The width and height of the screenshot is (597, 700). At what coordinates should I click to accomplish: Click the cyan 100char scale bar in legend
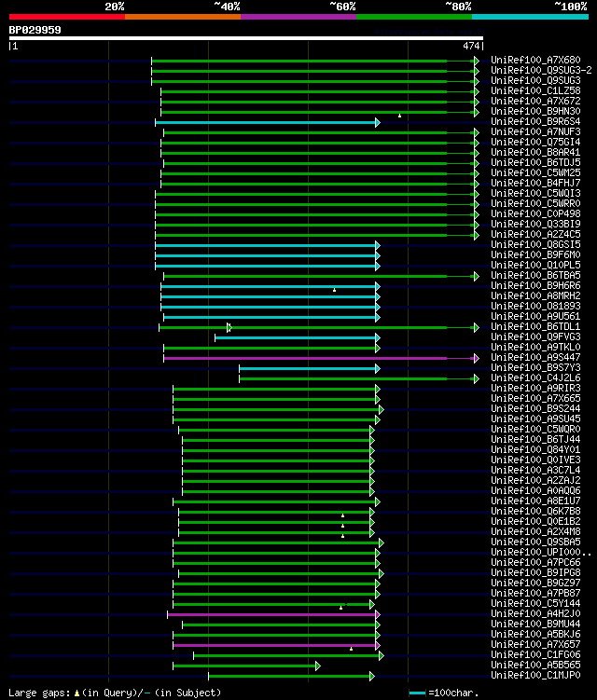[x=417, y=693]
